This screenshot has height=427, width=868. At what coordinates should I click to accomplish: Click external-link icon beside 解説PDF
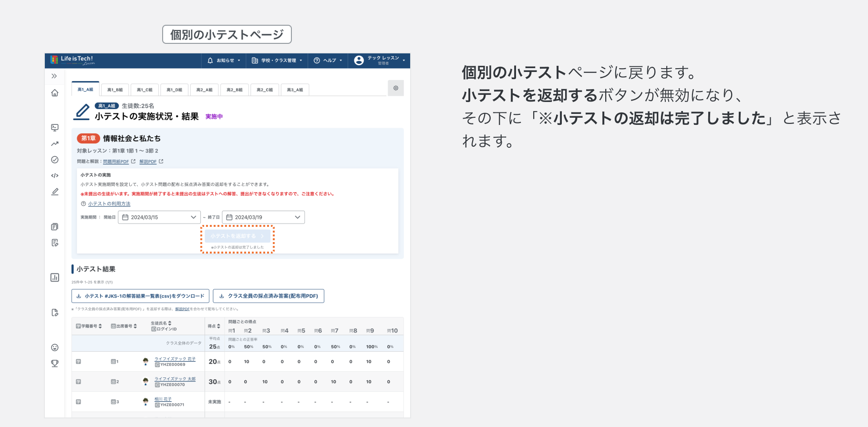coord(161,162)
